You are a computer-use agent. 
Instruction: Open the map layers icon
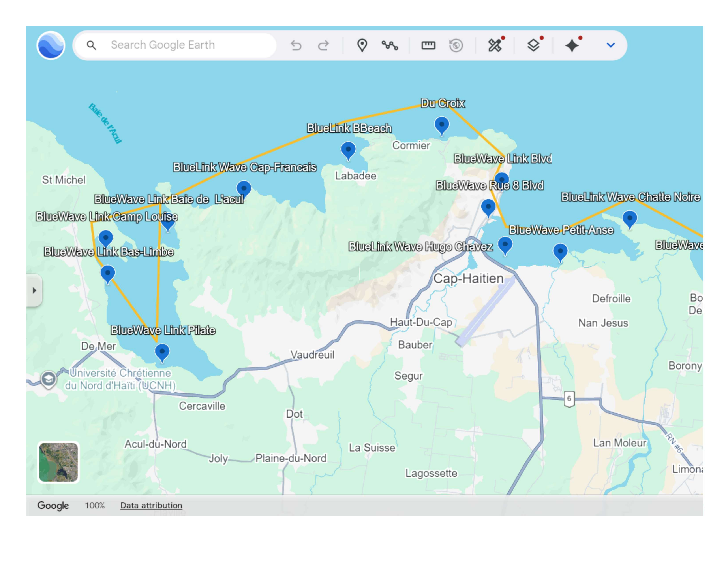533,45
